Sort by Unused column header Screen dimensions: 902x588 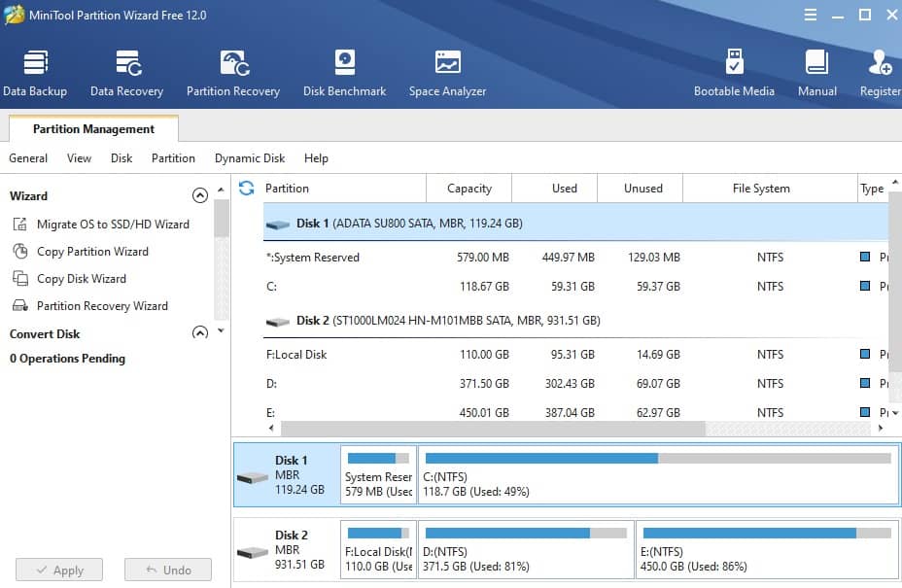[x=641, y=189]
